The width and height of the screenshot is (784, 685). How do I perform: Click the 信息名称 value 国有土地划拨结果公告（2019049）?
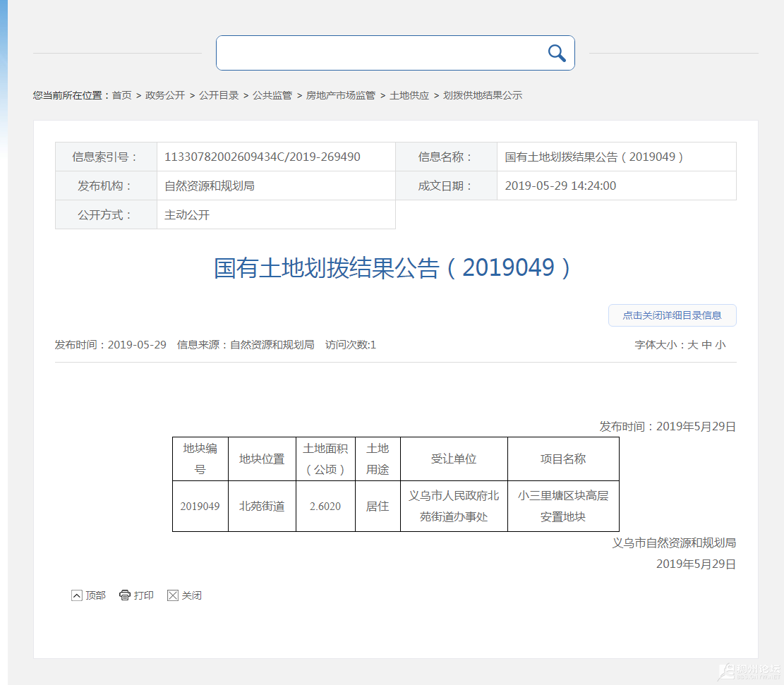[x=594, y=157]
